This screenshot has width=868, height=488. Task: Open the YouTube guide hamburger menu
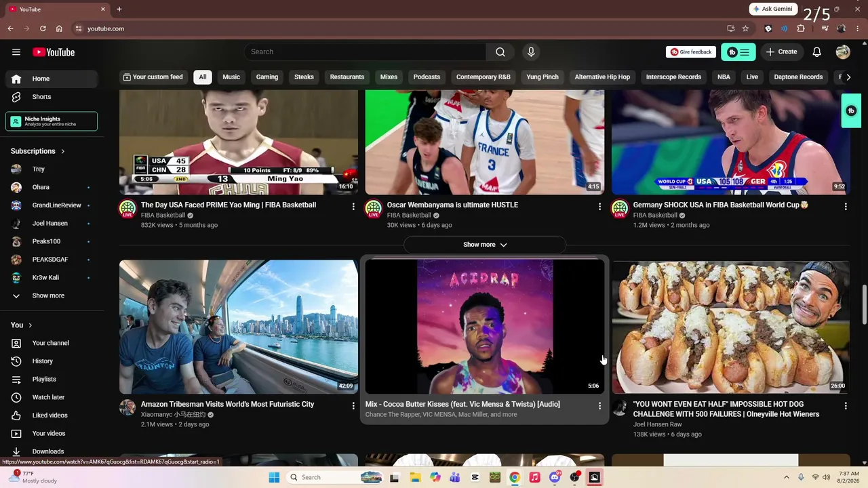coord(16,52)
